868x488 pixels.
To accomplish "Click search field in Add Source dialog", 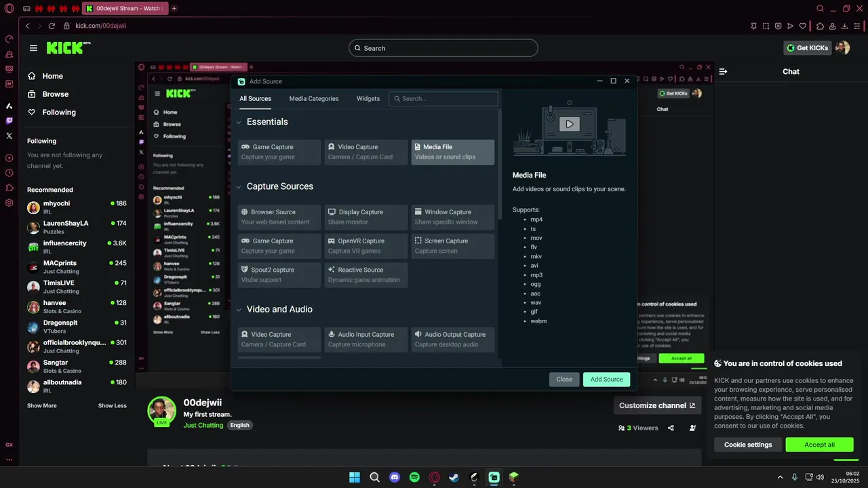I will click(x=443, y=98).
